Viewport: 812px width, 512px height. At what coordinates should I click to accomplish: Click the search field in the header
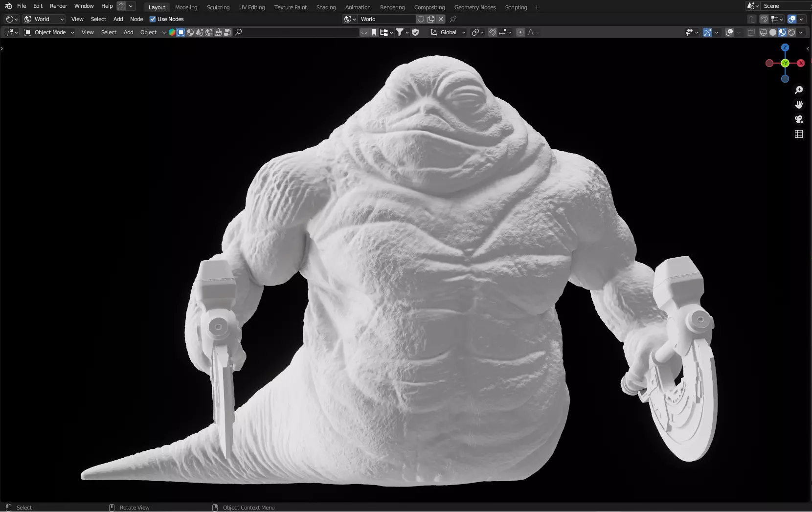(x=296, y=32)
